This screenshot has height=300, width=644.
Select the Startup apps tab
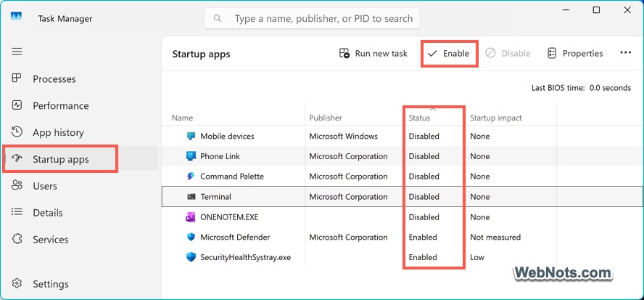[x=80, y=159]
